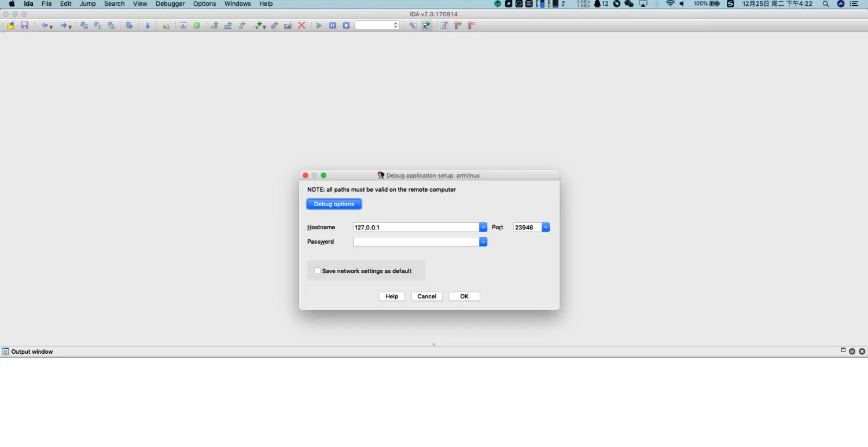Click the WeChat icon in menu bar
Screen dimensions: 868x447
pos(629,3)
